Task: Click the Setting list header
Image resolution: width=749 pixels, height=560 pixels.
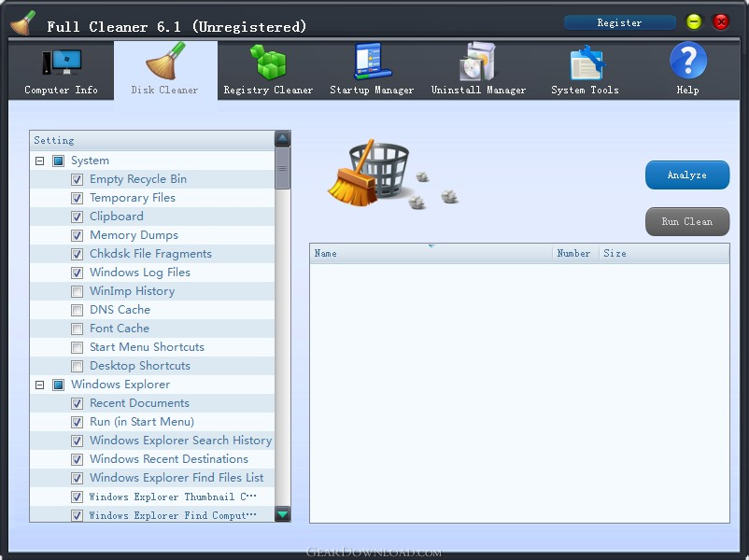Action: click(152, 140)
